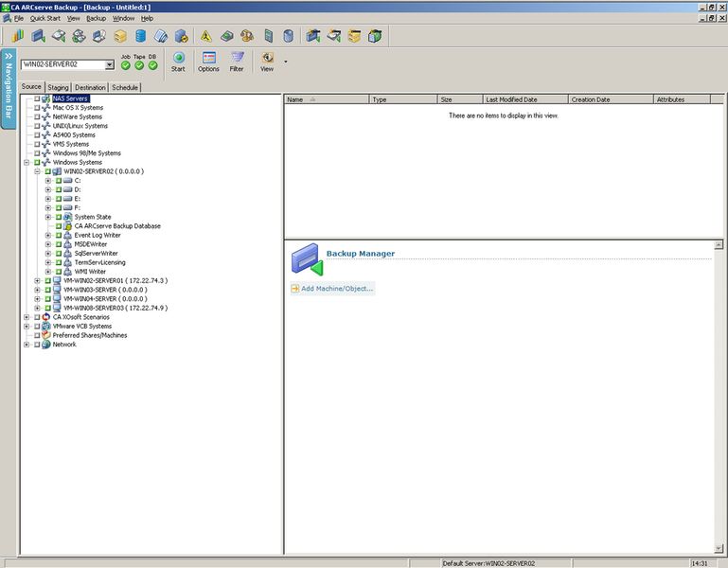Open the WIN02-SERVER02 server dropdown
The height and width of the screenshot is (568, 728).
109,64
